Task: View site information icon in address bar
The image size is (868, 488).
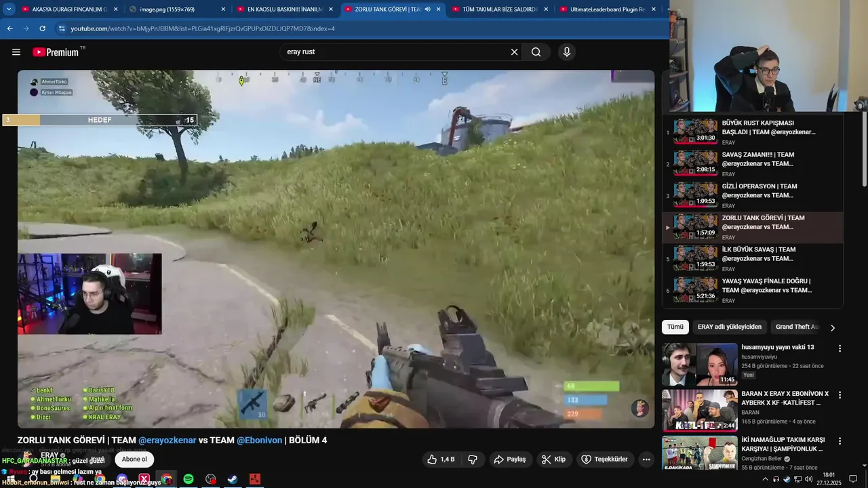Action: (62, 28)
